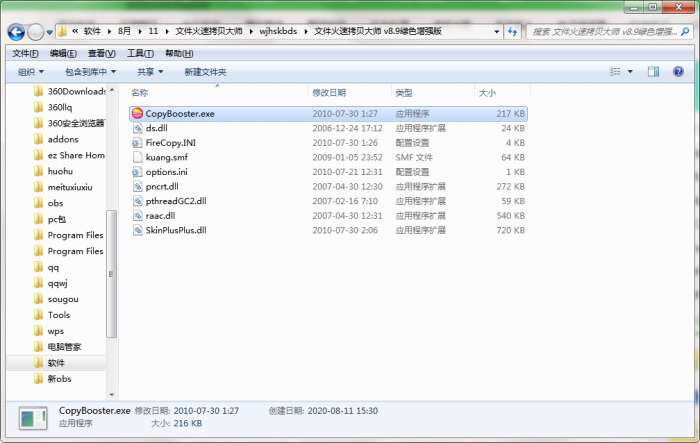Click the pncrt.dll file icon

138,187
